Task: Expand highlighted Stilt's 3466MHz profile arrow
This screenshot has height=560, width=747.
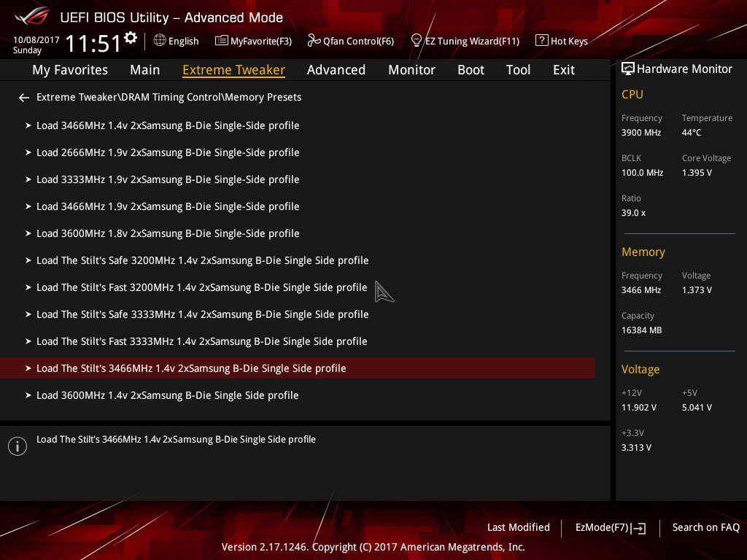Action: [x=28, y=368]
